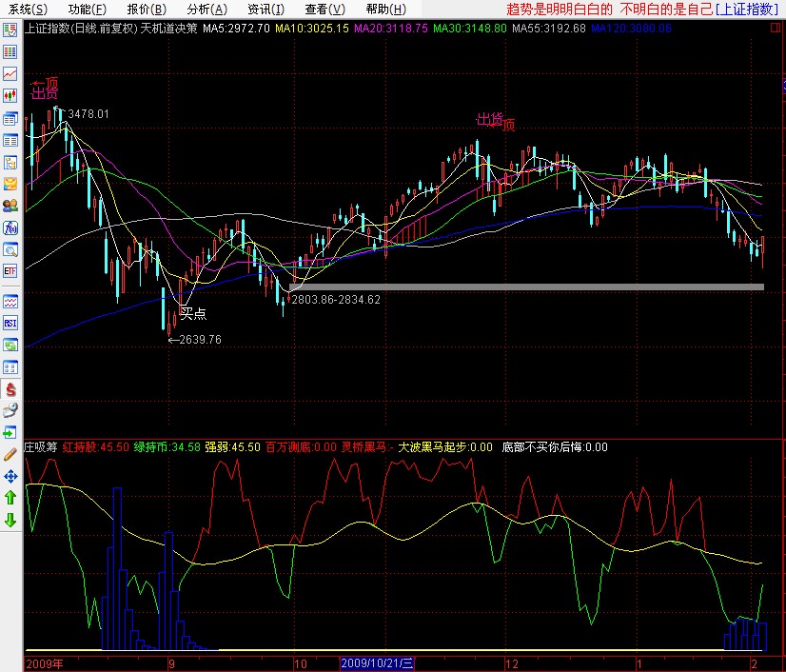Click the green up arrow icon
The height and width of the screenshot is (672, 786).
10,498
